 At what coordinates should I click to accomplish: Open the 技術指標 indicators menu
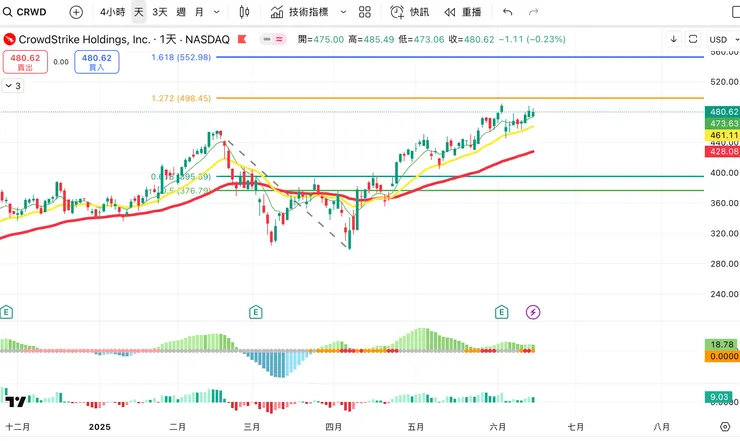click(302, 12)
